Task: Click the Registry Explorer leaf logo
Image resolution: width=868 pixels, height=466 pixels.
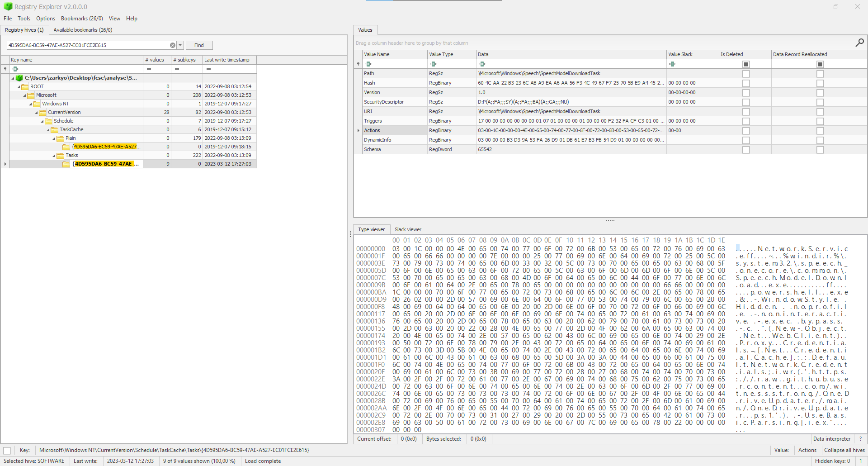Action: (8, 6)
